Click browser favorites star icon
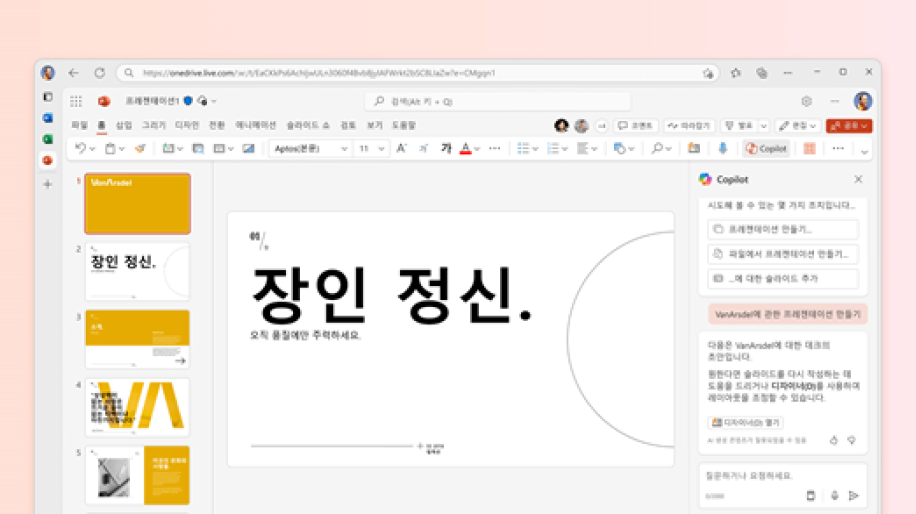Screen dimensions: 916x514 point(735,73)
